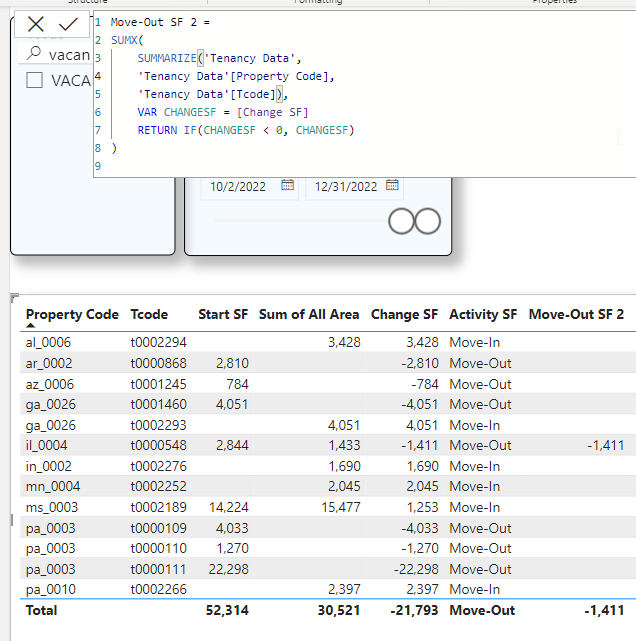Sort by Move-Out SF 2 column header
636x641 pixels.
click(x=576, y=314)
